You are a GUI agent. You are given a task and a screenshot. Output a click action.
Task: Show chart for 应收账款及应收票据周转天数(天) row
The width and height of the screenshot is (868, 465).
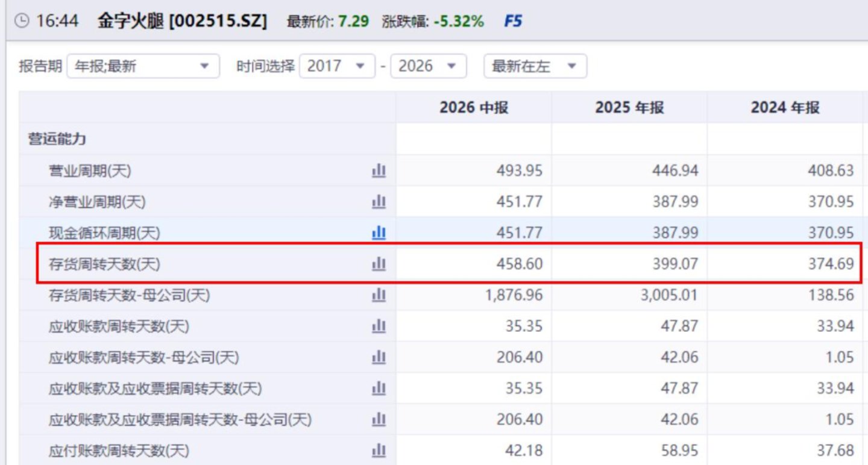pos(379,389)
